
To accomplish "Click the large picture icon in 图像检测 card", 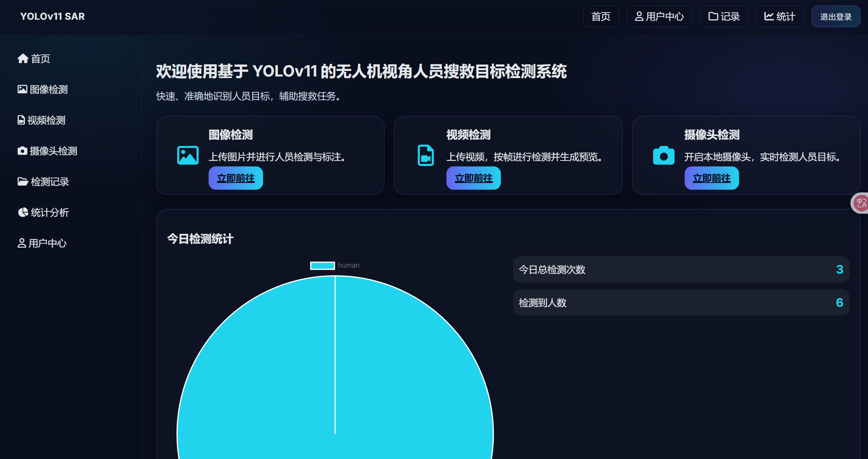I will pos(188,155).
